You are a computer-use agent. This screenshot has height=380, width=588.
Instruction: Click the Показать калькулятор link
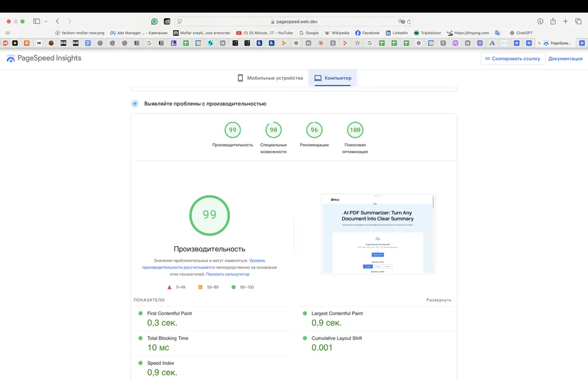tap(227, 274)
